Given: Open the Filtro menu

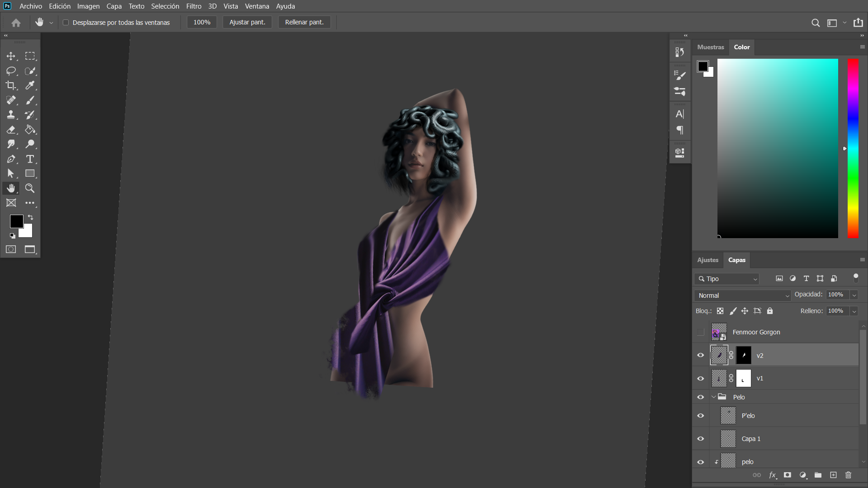Looking at the screenshot, I should point(193,6).
